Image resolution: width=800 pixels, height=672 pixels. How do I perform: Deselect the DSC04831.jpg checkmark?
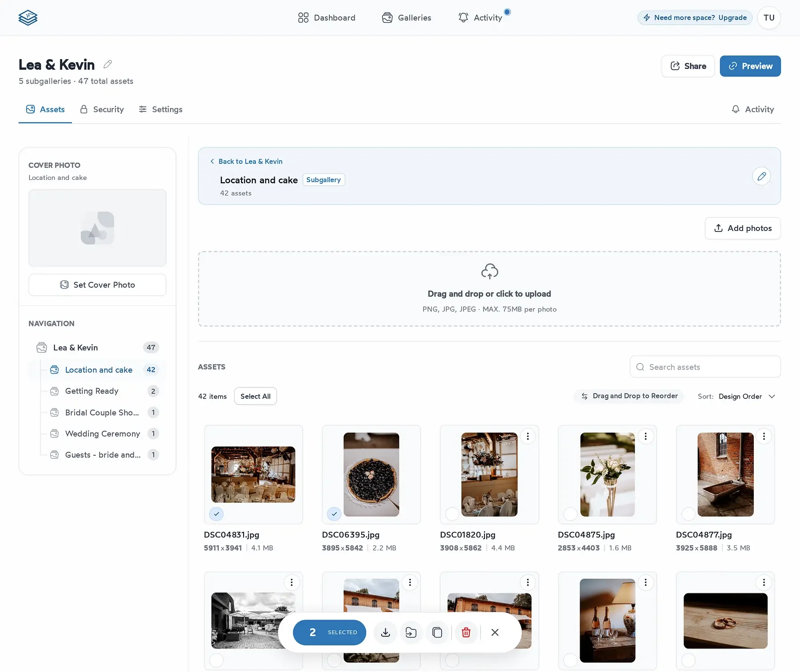[216, 514]
